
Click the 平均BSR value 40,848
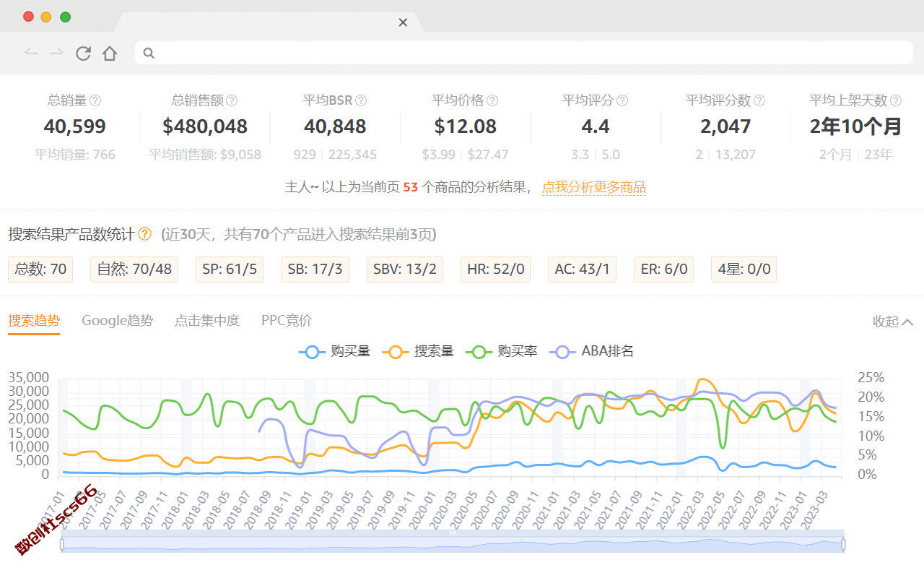point(335,127)
